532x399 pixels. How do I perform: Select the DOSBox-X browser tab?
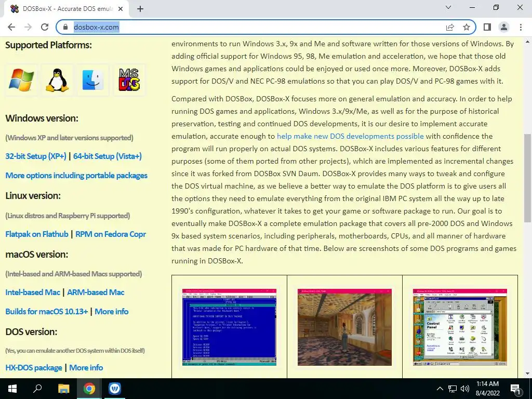(x=66, y=9)
